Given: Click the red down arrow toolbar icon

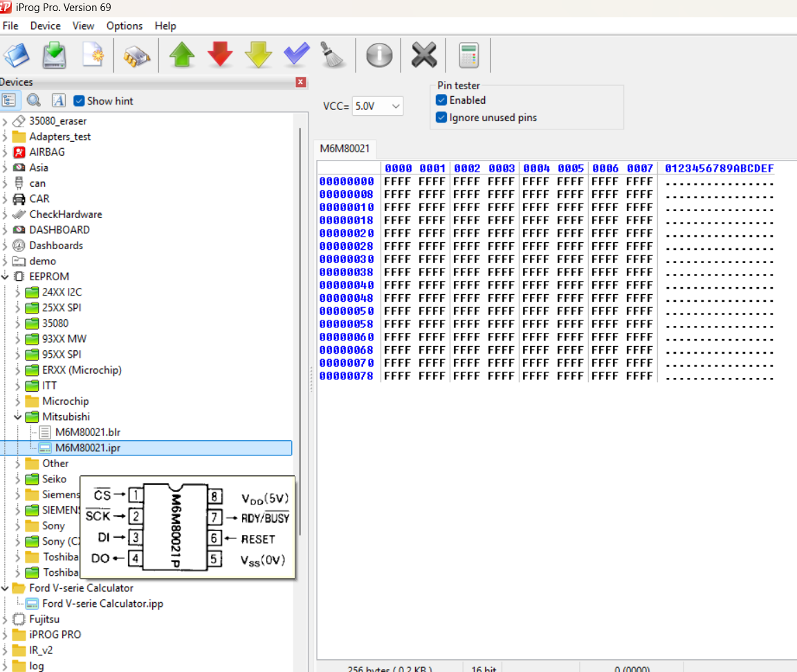Looking at the screenshot, I should [x=220, y=55].
